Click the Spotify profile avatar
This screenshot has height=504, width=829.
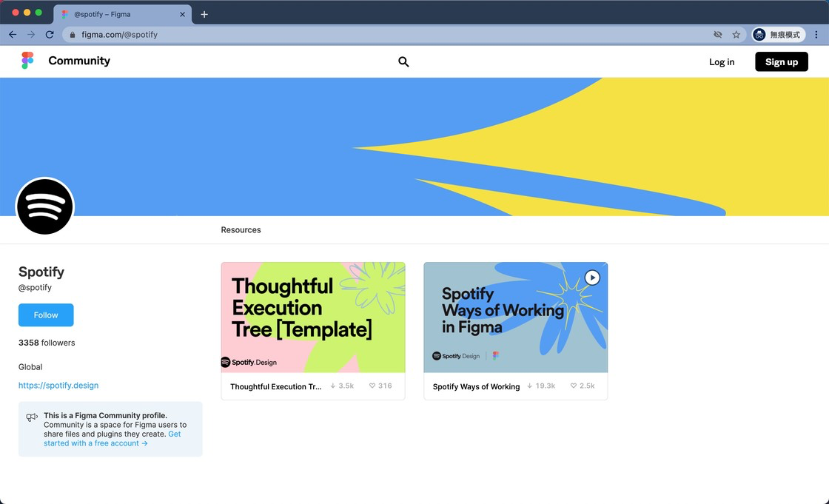point(45,206)
